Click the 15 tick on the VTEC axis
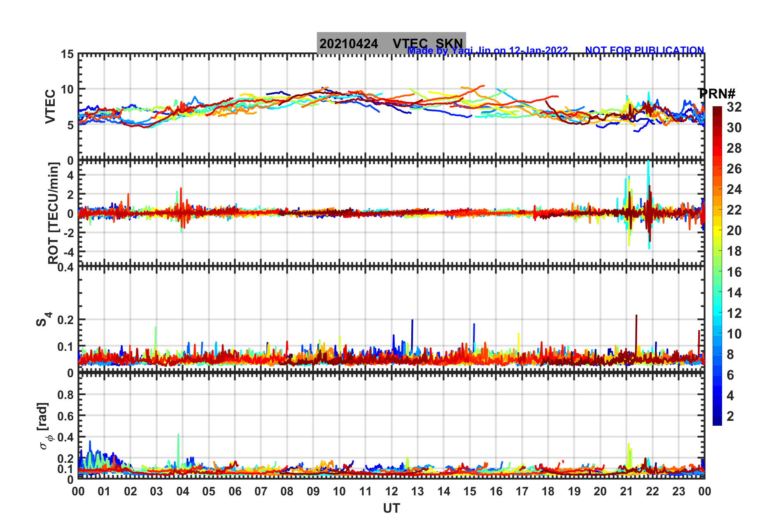 68,54
